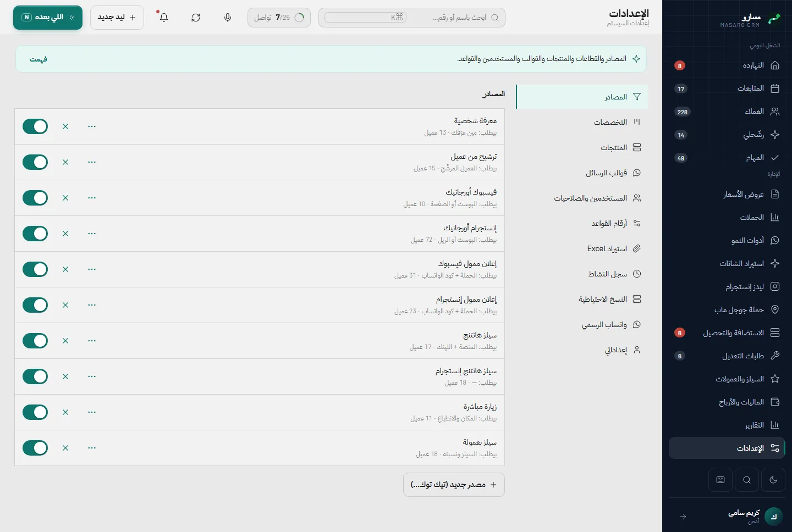Click X on سيلز بعمولة row

[65, 448]
